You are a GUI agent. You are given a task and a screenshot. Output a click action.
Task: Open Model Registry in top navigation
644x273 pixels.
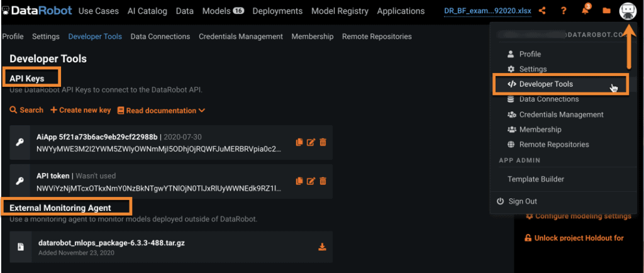pos(340,11)
